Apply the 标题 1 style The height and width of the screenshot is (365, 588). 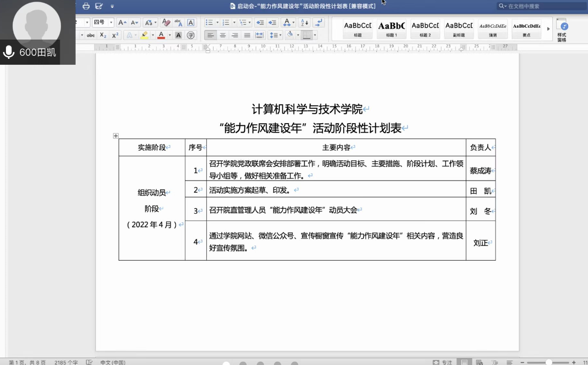click(392, 29)
